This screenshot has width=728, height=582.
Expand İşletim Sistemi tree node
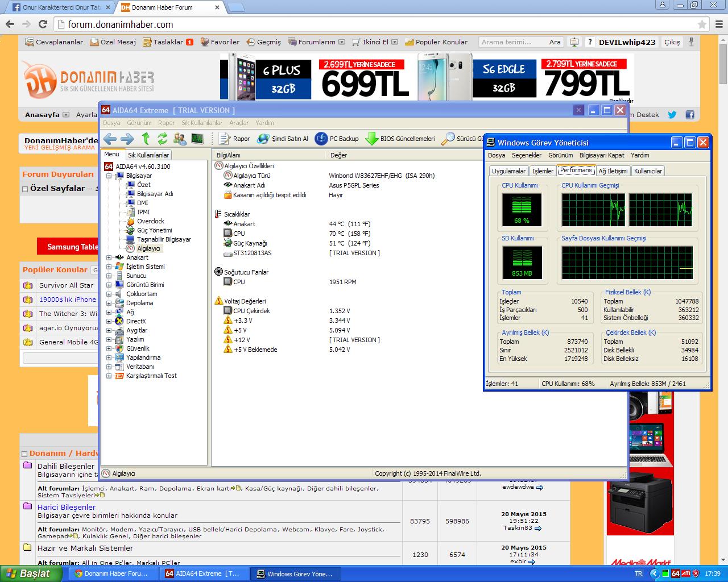click(109, 267)
